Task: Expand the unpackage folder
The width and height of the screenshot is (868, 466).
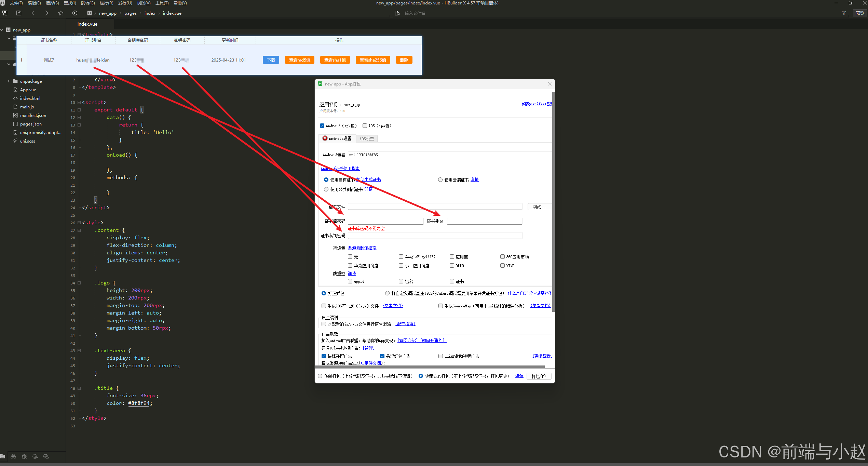Action: point(9,81)
